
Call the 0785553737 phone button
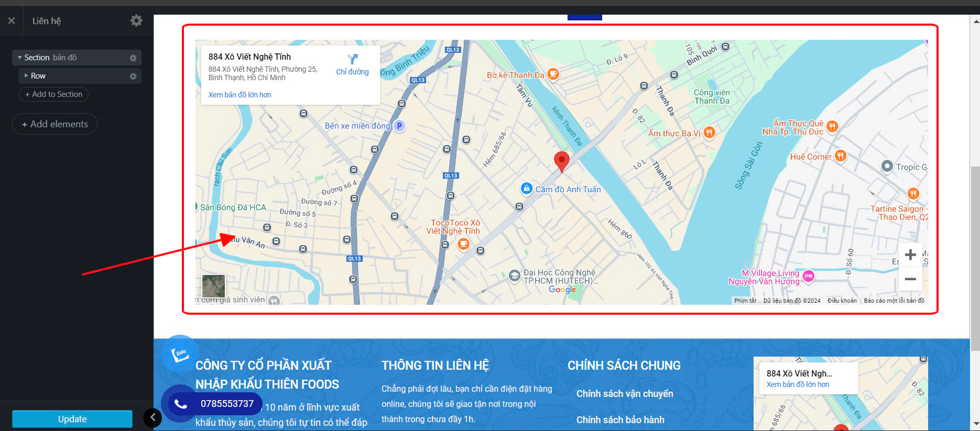(212, 404)
